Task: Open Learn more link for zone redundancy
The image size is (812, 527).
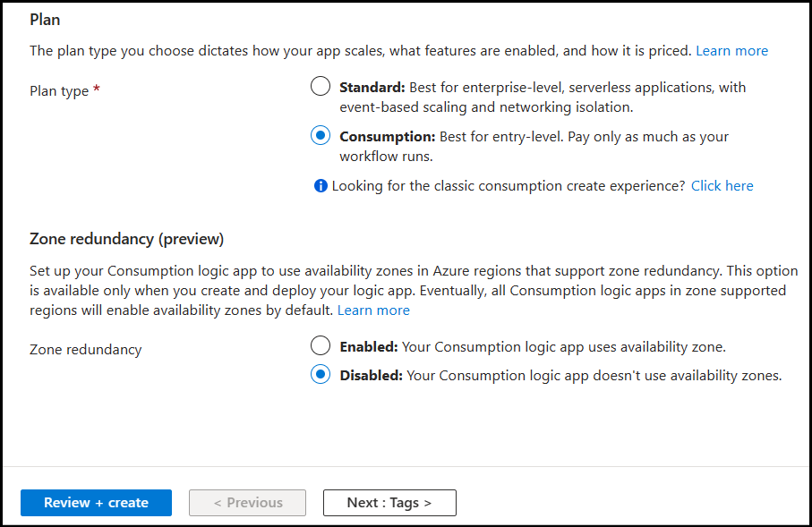Action: pos(373,310)
